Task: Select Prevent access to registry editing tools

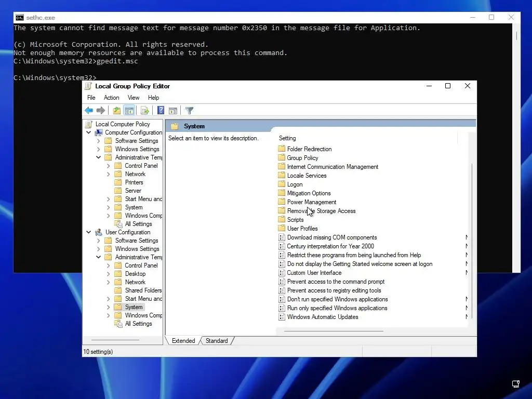Action: (334, 290)
